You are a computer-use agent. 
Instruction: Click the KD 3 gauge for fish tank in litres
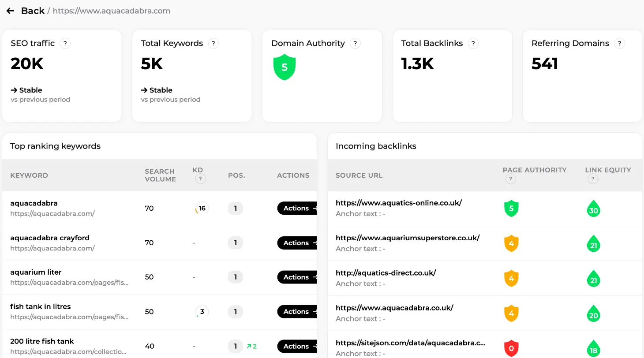202,312
